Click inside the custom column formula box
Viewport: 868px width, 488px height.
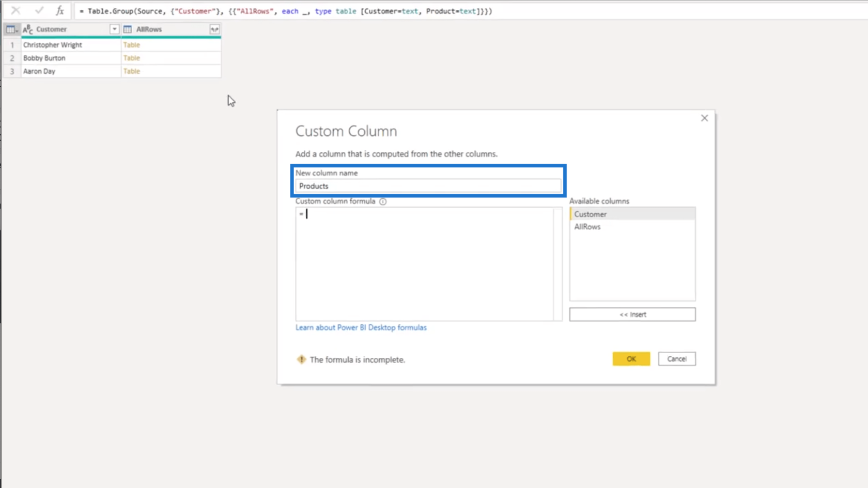coord(424,264)
